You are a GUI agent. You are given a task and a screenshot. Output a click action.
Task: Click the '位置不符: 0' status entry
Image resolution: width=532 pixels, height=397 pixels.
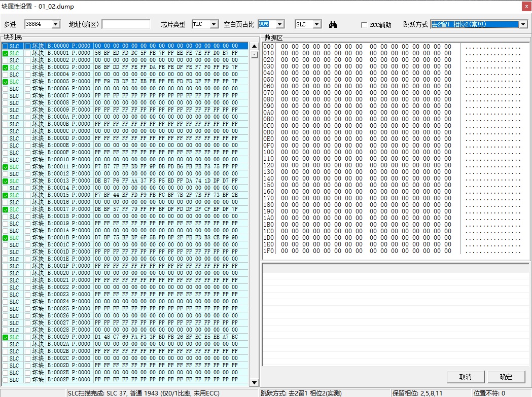click(489, 393)
